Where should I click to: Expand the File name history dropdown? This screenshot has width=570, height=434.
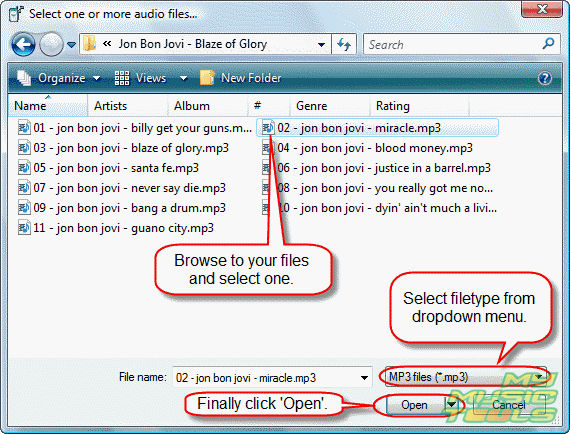click(364, 378)
